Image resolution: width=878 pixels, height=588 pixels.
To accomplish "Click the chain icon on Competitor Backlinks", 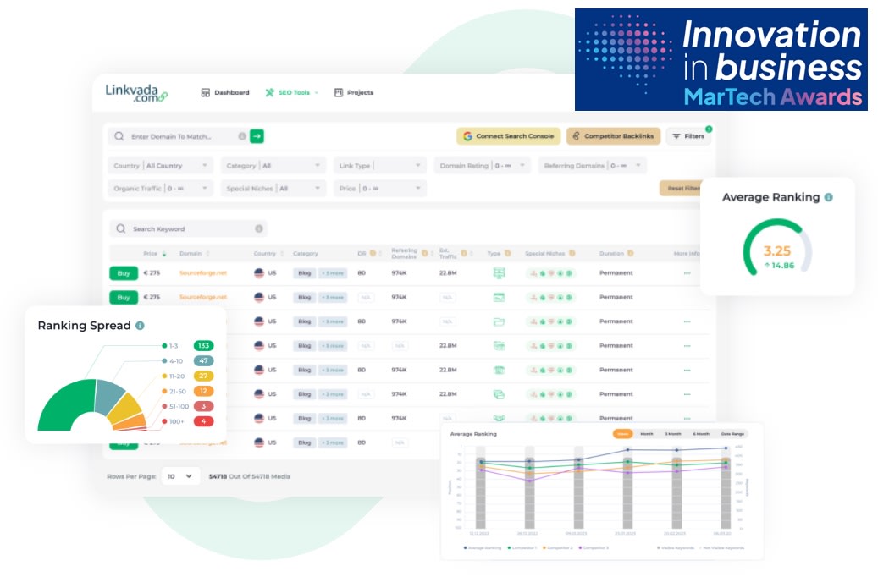I will [x=576, y=136].
